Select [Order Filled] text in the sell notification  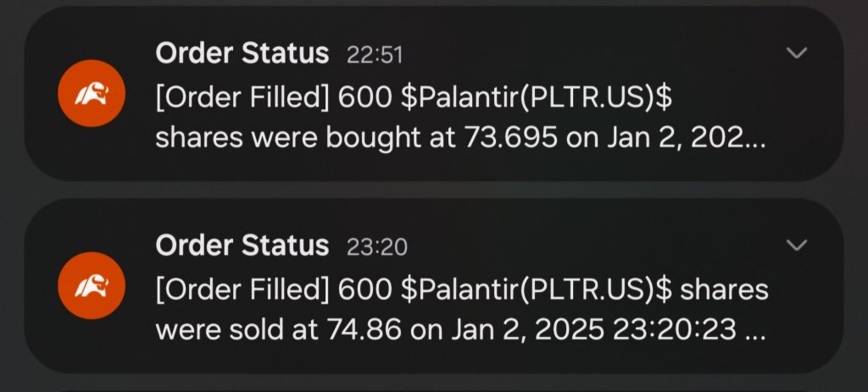tap(242, 290)
